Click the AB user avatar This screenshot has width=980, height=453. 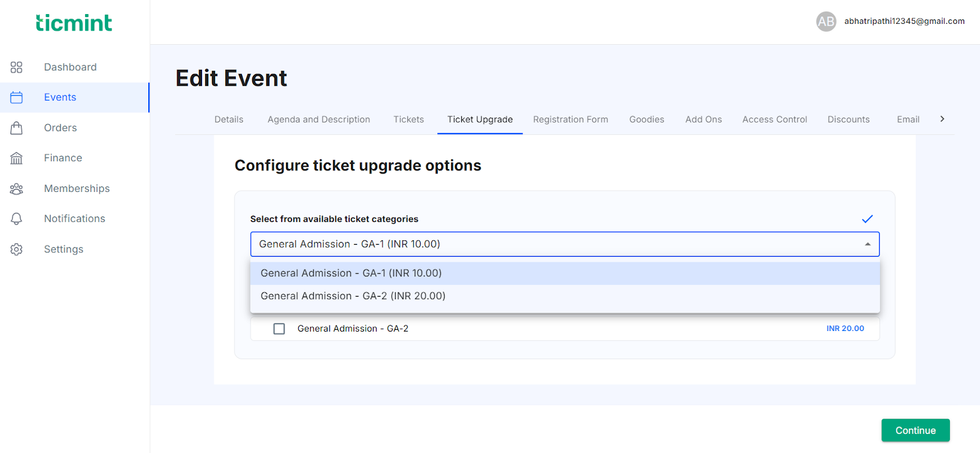(x=826, y=21)
